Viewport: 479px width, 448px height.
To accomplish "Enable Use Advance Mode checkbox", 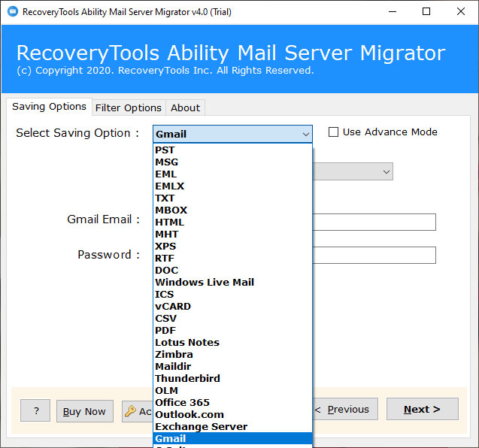I will pyautogui.click(x=333, y=132).
